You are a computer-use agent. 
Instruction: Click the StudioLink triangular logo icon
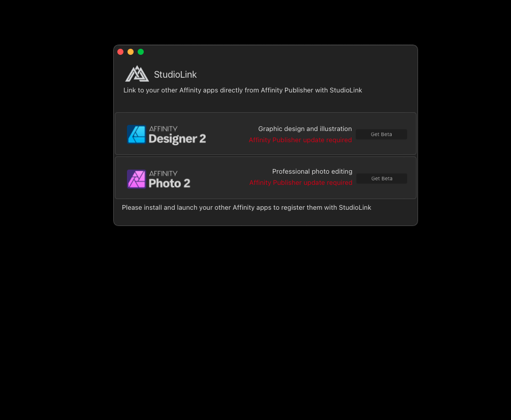pyautogui.click(x=137, y=74)
